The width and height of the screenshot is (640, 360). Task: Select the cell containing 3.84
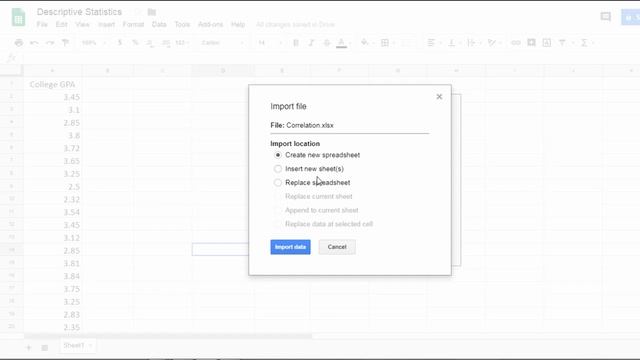tap(52, 276)
